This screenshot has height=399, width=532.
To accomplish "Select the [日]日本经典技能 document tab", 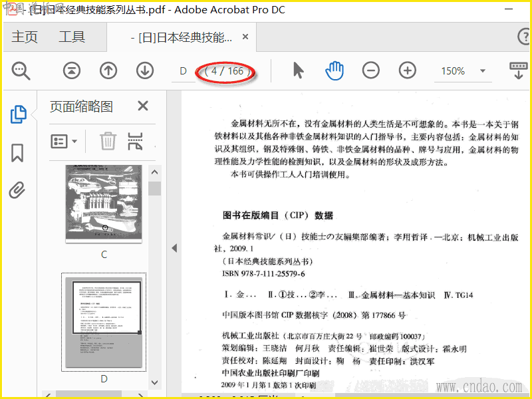I will click(182, 37).
